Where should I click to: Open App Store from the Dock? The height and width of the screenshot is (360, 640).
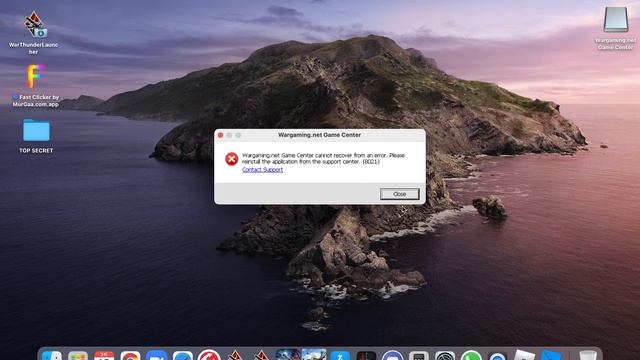(x=340, y=356)
